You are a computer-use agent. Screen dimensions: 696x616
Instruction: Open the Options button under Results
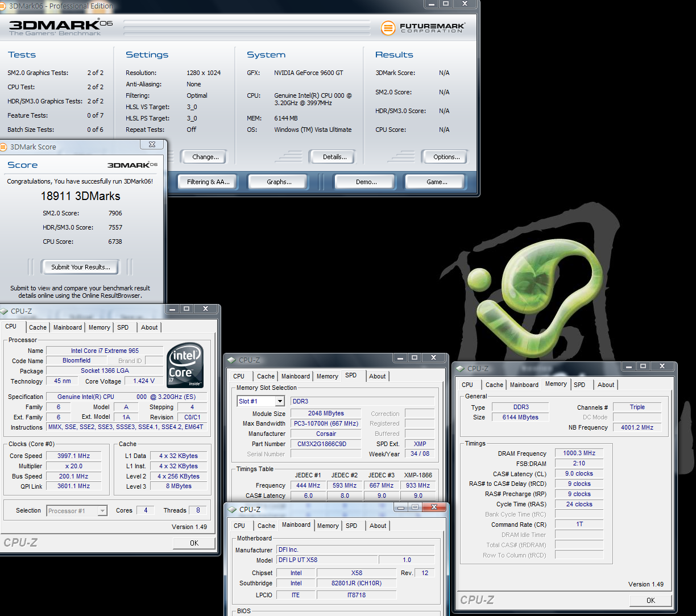coord(446,157)
